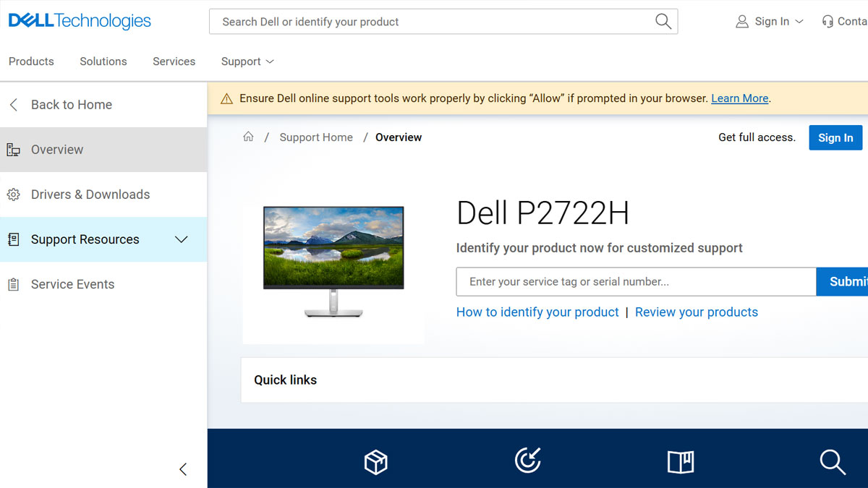
Task: Click the open book icon in blue banner
Action: [x=680, y=461]
